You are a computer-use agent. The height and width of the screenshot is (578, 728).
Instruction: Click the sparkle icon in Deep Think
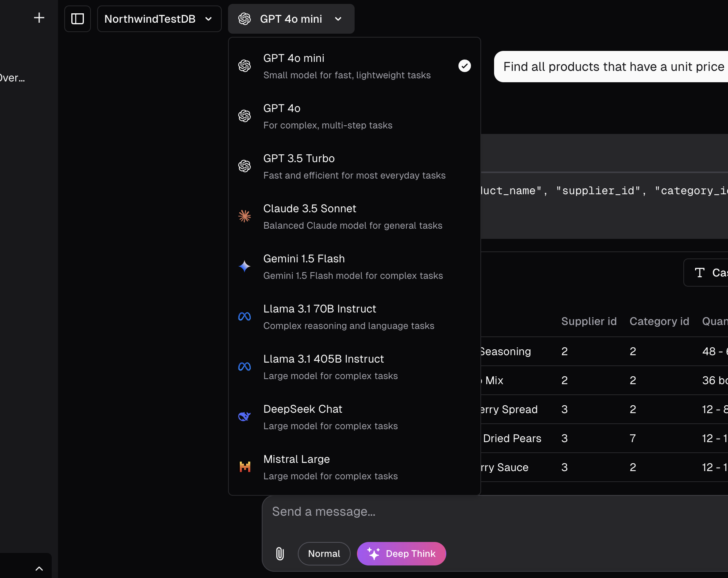point(373,554)
